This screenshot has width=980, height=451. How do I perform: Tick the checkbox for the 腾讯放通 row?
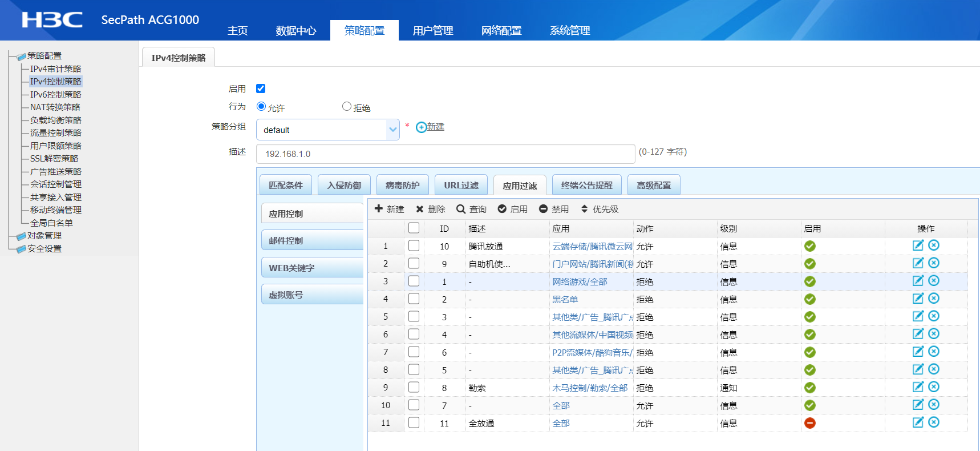click(414, 245)
